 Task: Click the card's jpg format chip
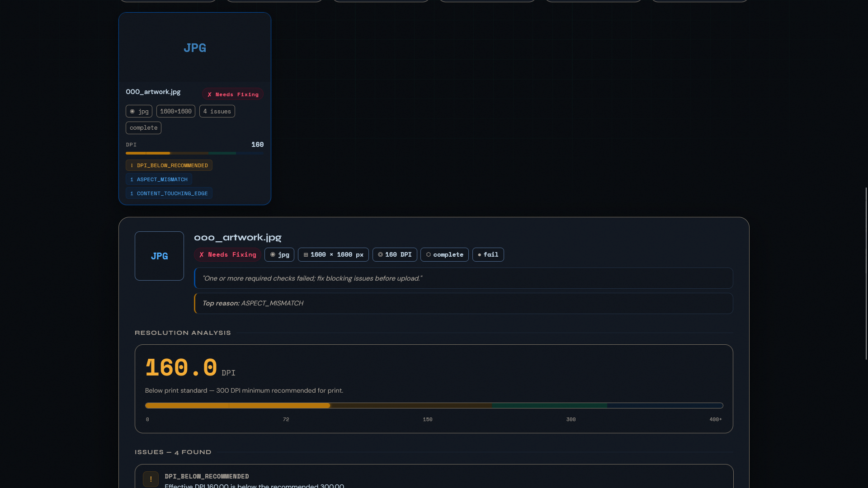coord(139,111)
